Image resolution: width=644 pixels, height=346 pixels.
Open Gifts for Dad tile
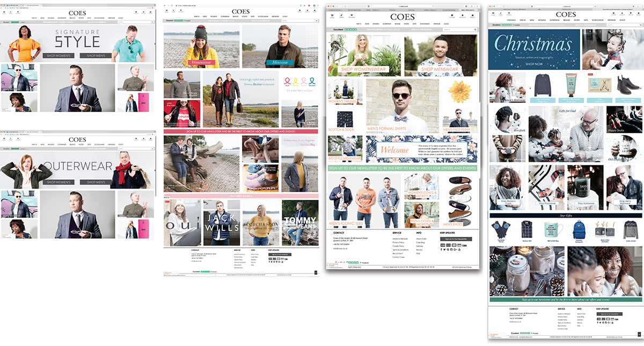pyautogui.click(x=566, y=134)
